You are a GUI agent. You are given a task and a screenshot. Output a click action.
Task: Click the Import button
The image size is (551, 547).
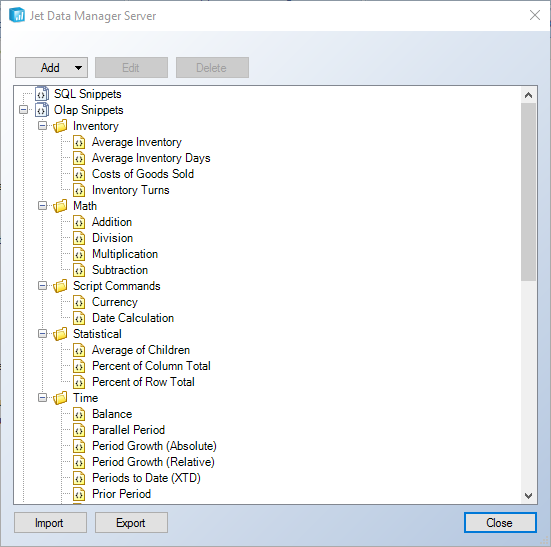pos(50,522)
